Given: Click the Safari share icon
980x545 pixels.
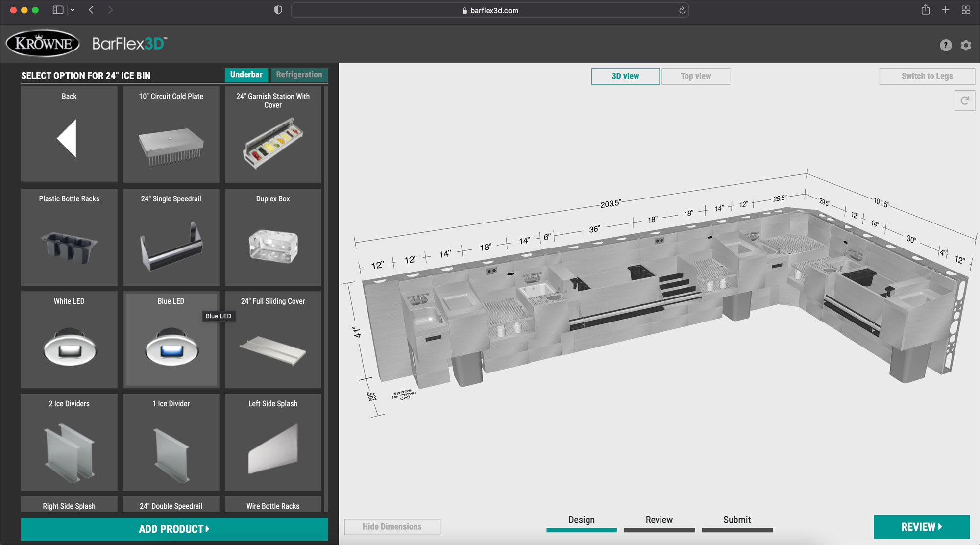Looking at the screenshot, I should tap(925, 9).
